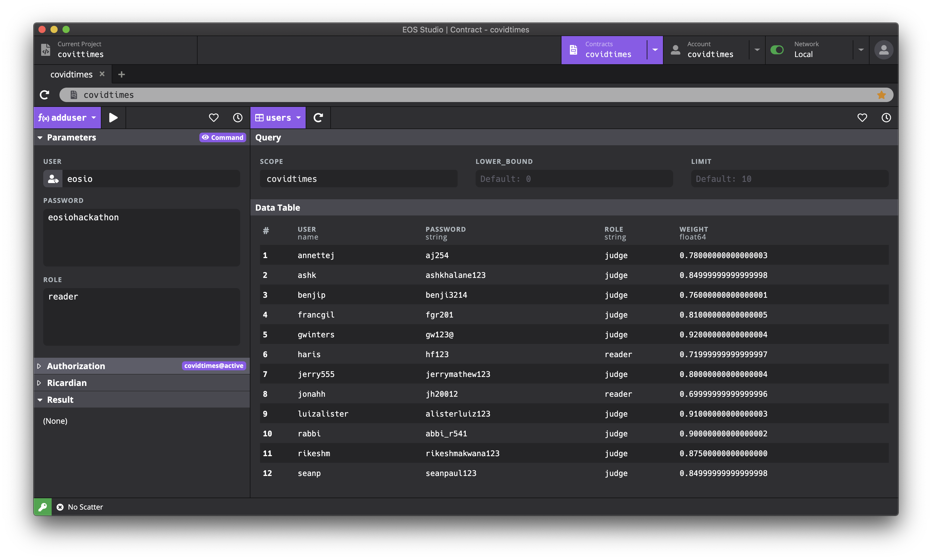932x560 pixels.
Task: Open action history clock in adduser panel
Action: click(238, 118)
